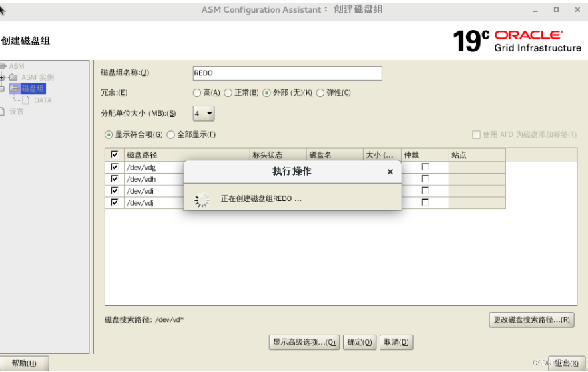The image size is (588, 372).
Task: Click the 磁盘搜索路径: /dev/vd* text
Action: 144,320
